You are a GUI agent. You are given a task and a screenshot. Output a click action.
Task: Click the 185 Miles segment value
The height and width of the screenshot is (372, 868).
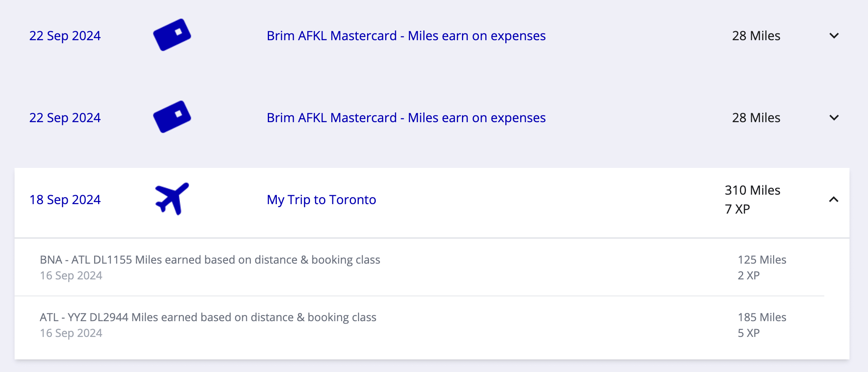click(x=762, y=318)
